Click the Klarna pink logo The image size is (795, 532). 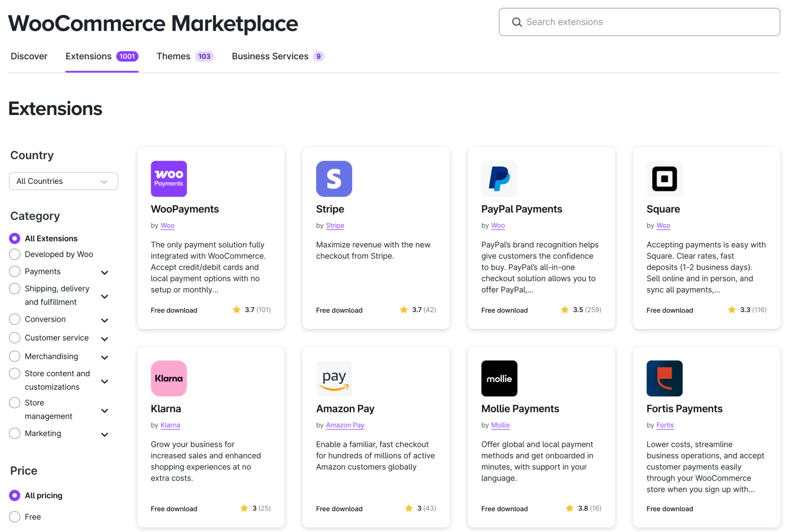pos(169,378)
